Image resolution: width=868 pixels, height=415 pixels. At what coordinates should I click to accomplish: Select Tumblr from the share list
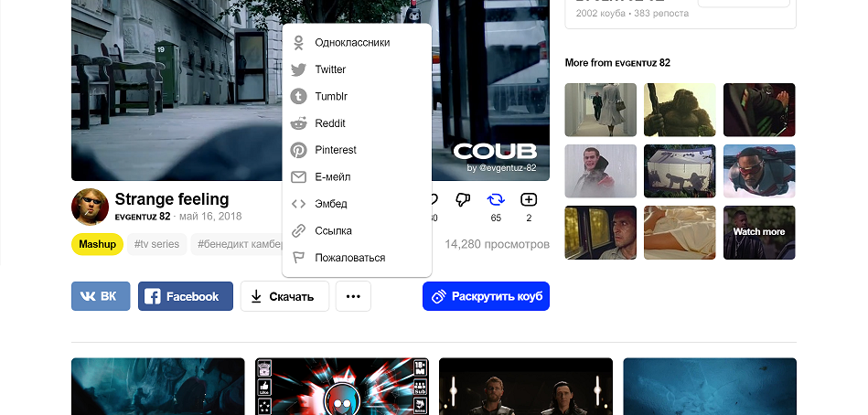tap(331, 96)
